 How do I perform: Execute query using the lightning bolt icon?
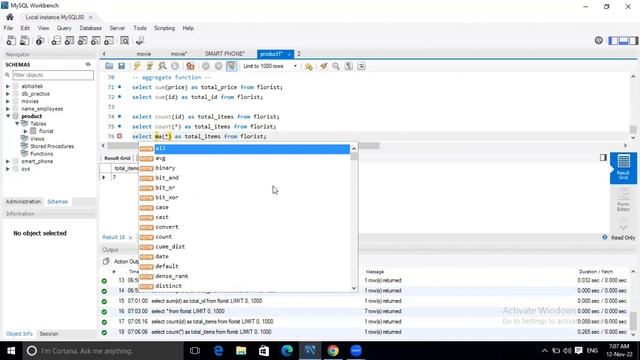(137, 66)
